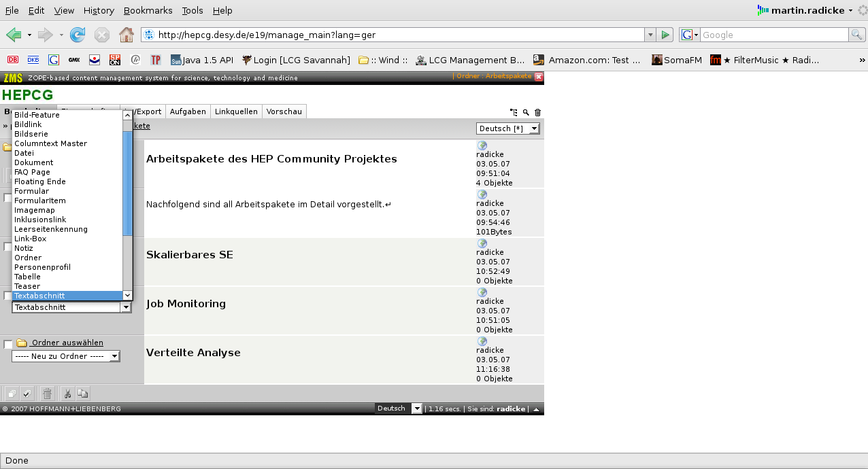This screenshot has width=868, height=469.
Task: Select Tabelle in the dropdown list
Action: 67,277
